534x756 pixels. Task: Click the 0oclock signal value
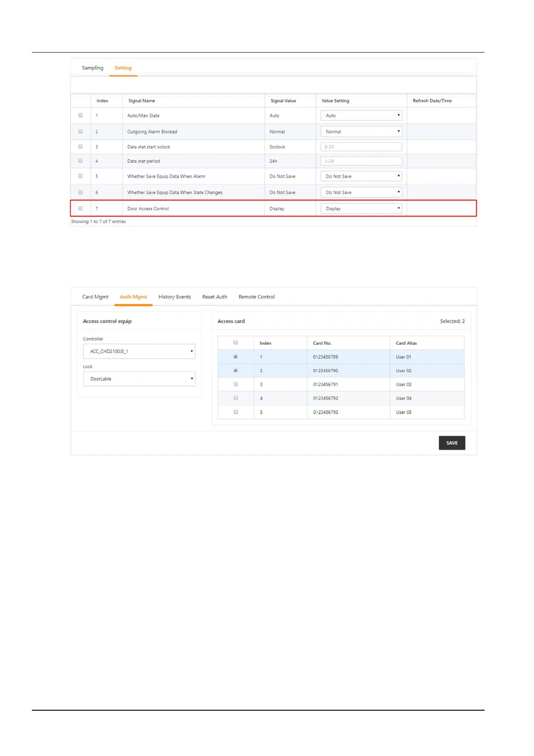(277, 147)
